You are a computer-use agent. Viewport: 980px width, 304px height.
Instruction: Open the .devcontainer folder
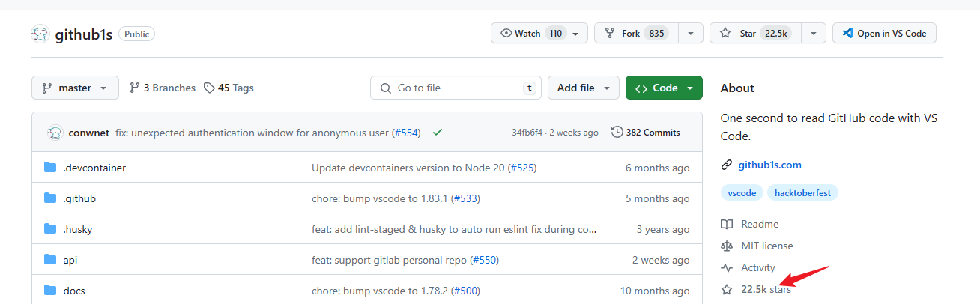click(94, 168)
